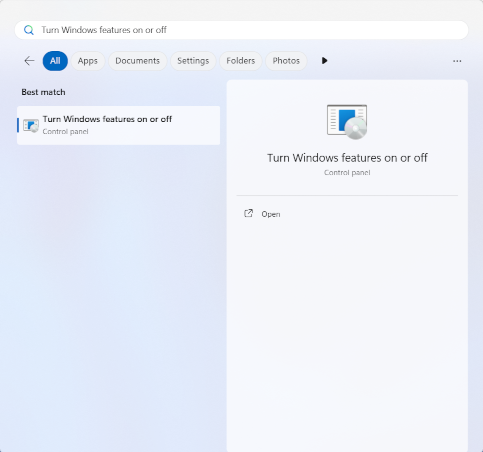Filter results by Documents

pyautogui.click(x=137, y=61)
